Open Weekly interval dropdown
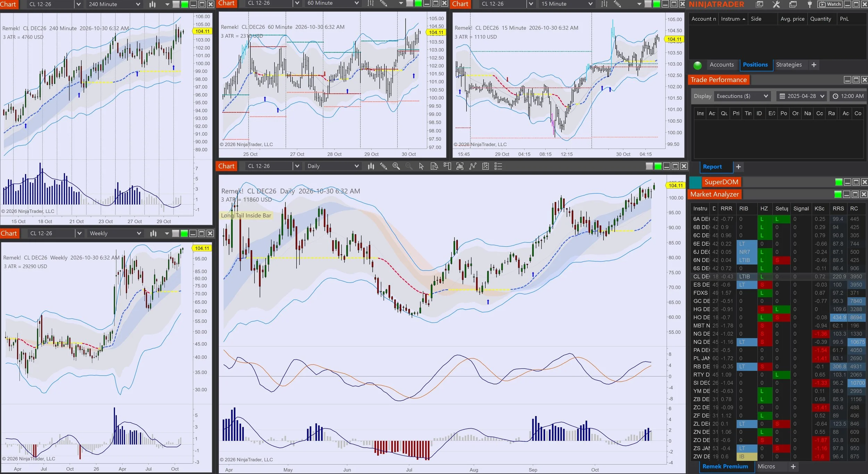Screen dimensions: 868x474 (x=115, y=233)
